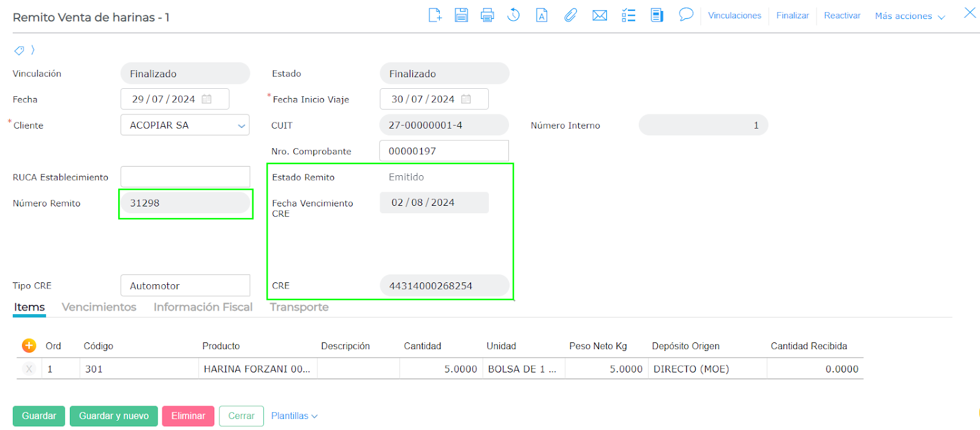The image size is (980, 430).
Task: Open the history clock icon
Action: point(514,15)
